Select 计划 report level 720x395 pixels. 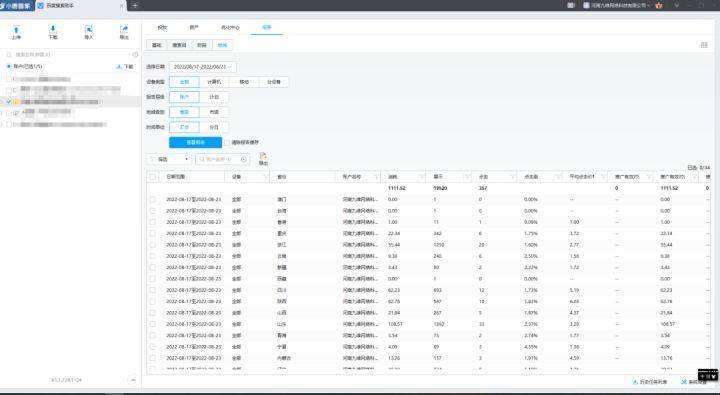coord(214,97)
